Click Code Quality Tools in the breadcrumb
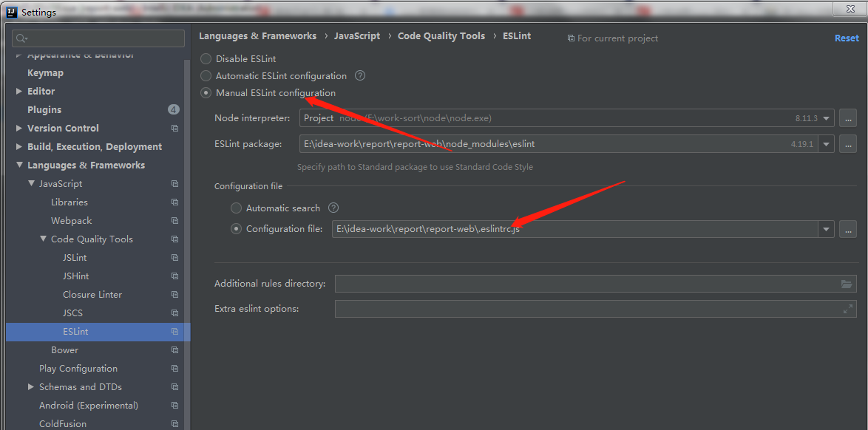Screen dimensions: 868x430 (x=441, y=35)
